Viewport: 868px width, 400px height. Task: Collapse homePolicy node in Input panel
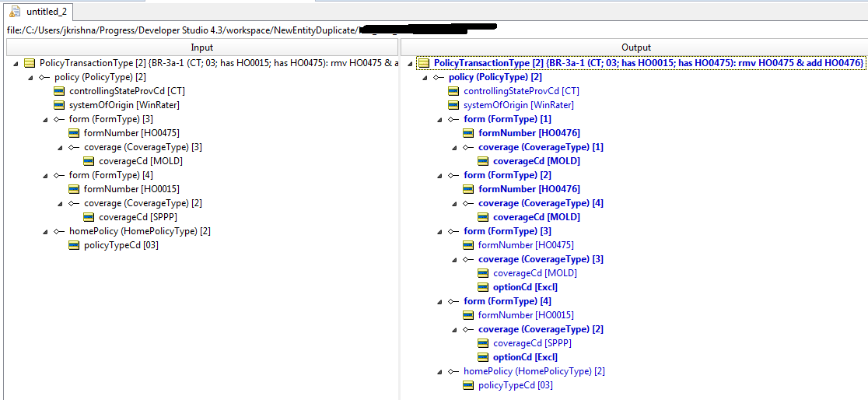(x=45, y=232)
